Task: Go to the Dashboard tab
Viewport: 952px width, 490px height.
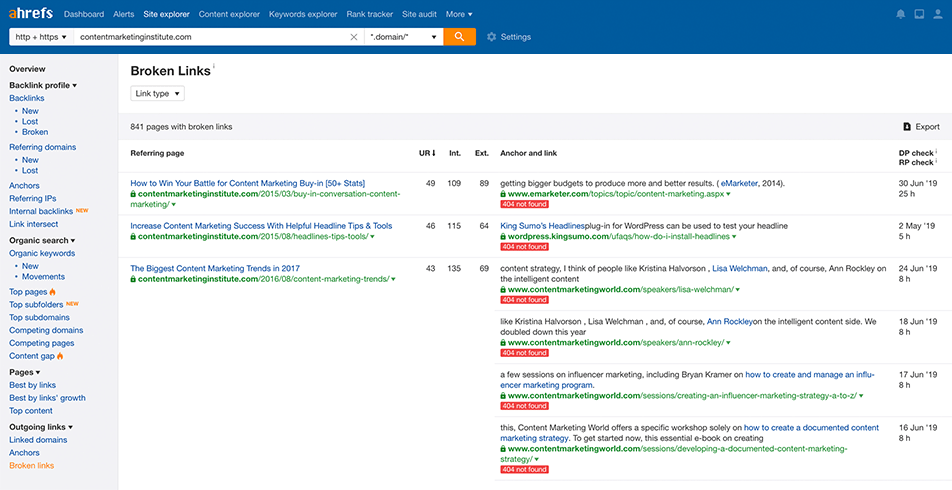Action: click(84, 14)
